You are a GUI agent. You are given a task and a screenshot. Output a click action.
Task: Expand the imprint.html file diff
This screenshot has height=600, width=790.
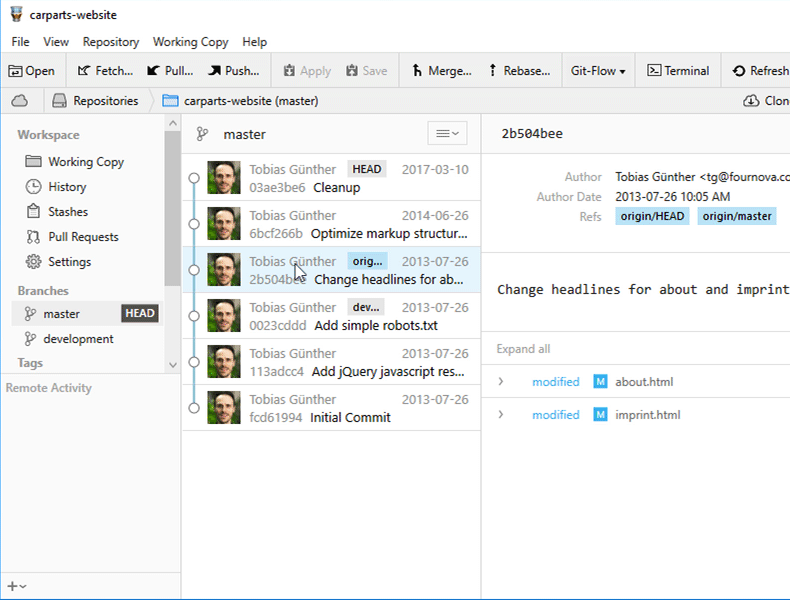click(501, 415)
